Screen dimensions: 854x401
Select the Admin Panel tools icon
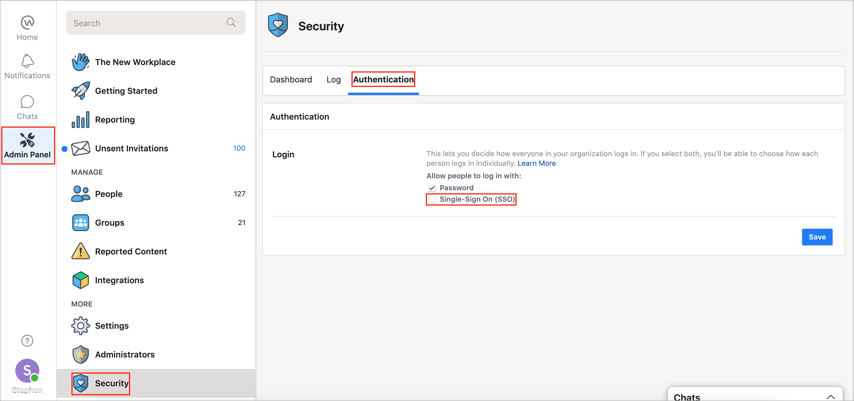pyautogui.click(x=27, y=141)
